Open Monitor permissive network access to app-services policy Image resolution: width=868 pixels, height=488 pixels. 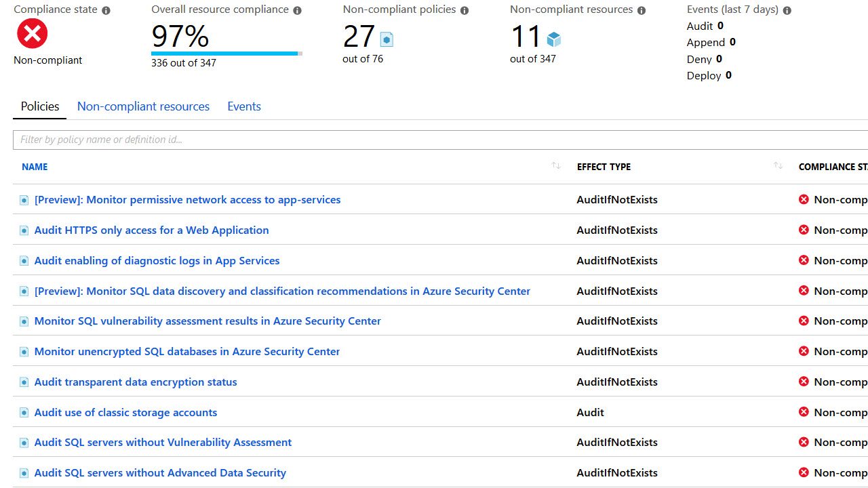pos(187,200)
